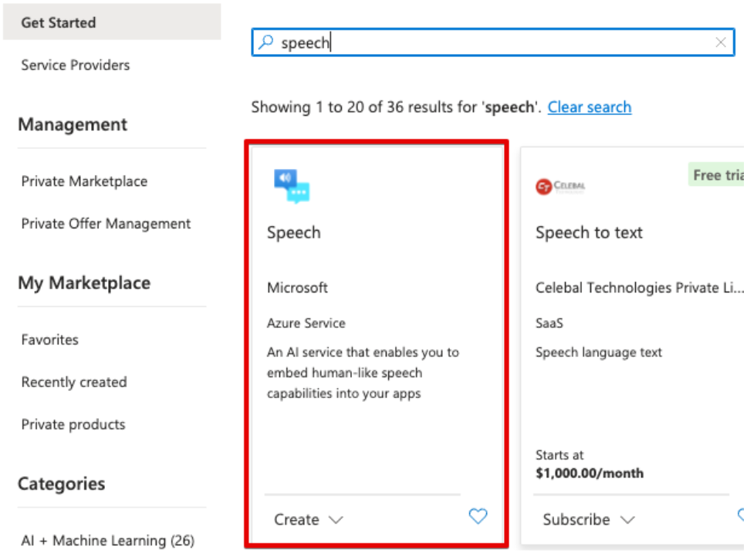Click the Celebal Technologies Private Li... text
Screen dimensions: 747x560
pyautogui.click(x=639, y=288)
